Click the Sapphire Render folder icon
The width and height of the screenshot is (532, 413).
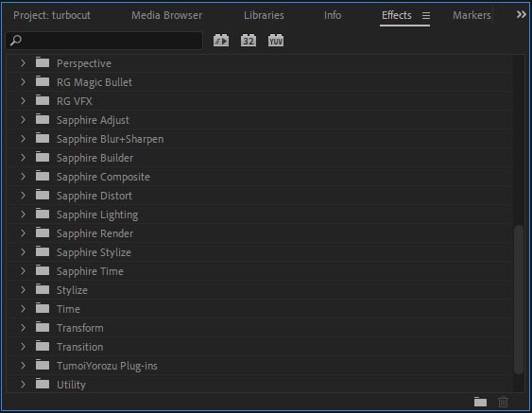pyautogui.click(x=43, y=232)
